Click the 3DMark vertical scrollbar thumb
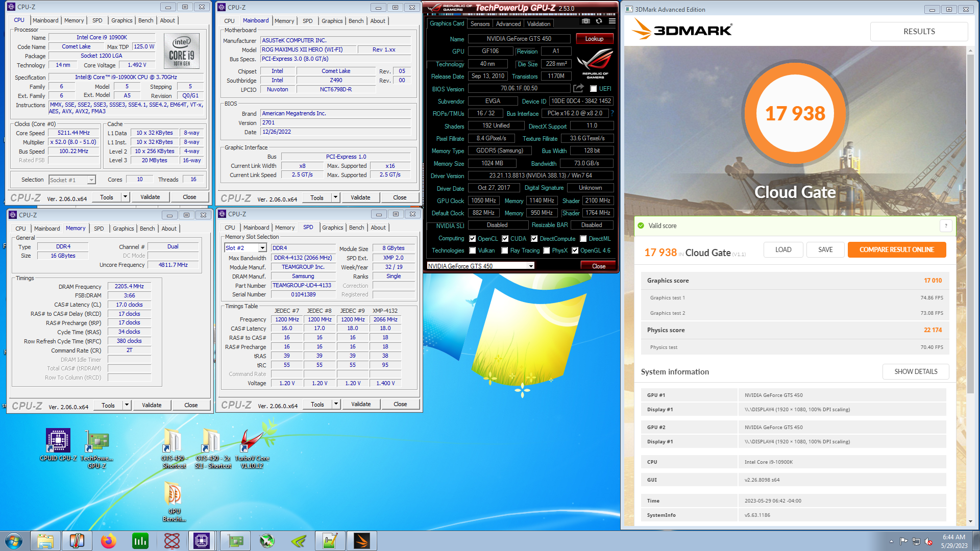Image resolution: width=980 pixels, height=551 pixels. pyautogui.click(x=970, y=223)
